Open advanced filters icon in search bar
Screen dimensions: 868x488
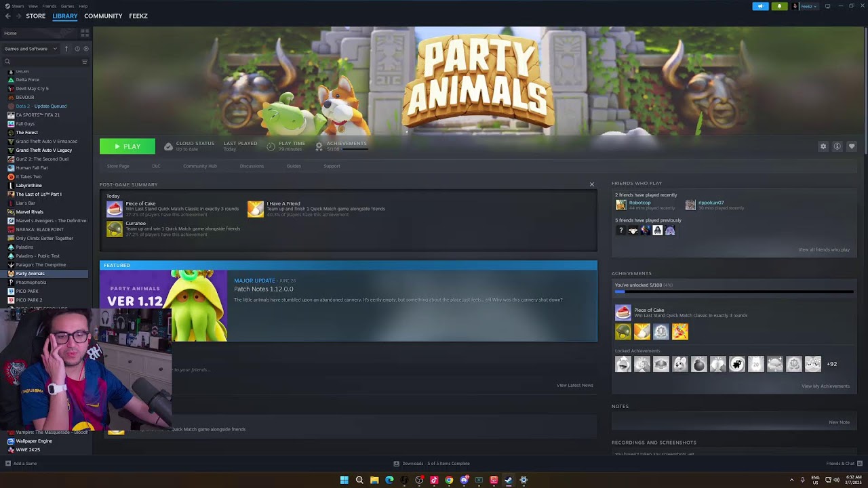tap(85, 62)
